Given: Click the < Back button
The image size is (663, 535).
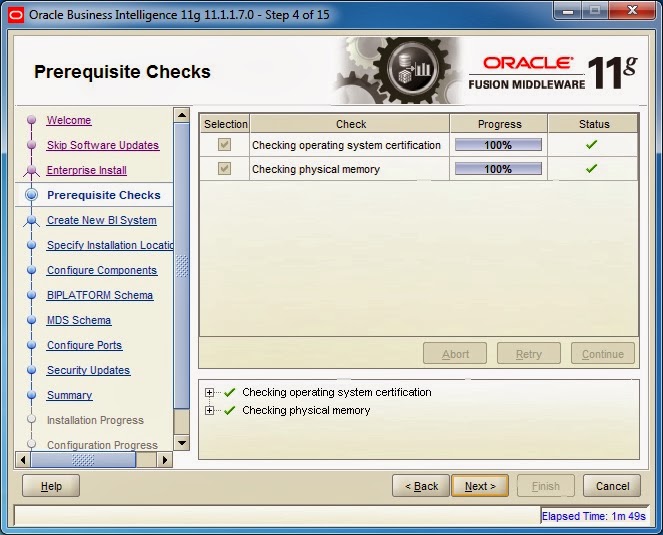Looking at the screenshot, I should (421, 486).
